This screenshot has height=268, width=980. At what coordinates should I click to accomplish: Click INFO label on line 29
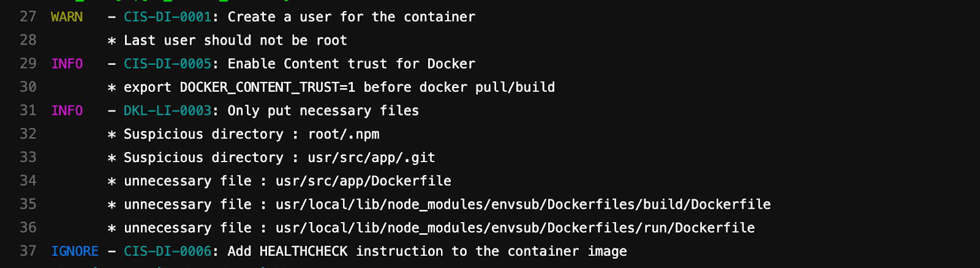pos(67,64)
